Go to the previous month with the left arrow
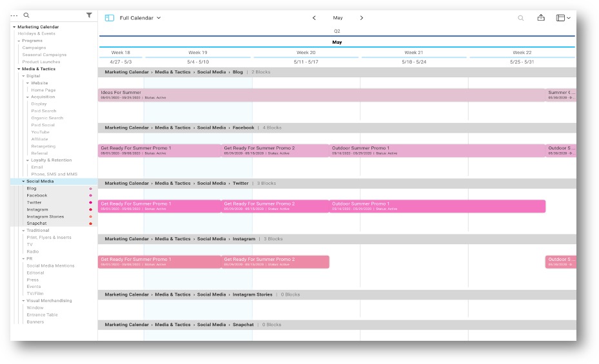Image resolution: width=599 pixels, height=364 pixels. click(x=314, y=18)
